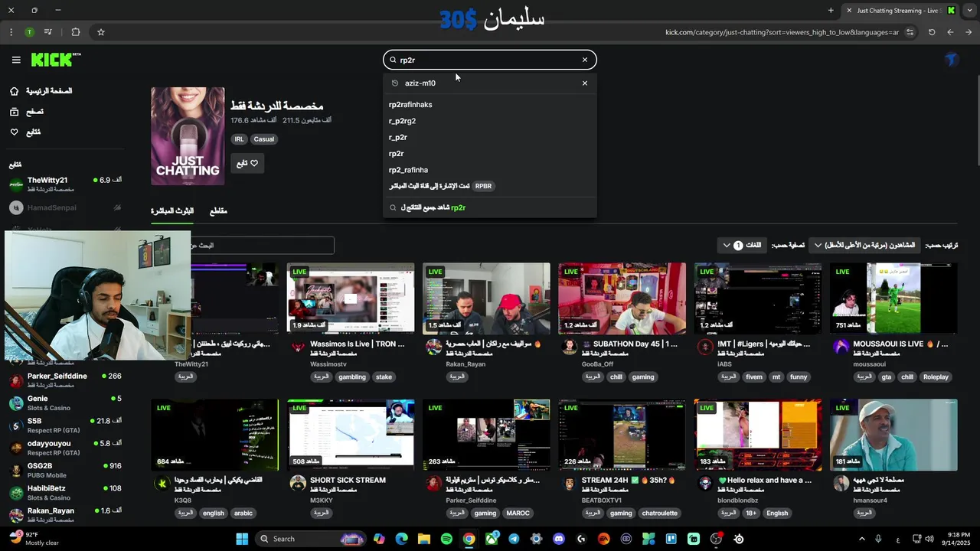Click the Roleplay tag under moussaoui stream
The height and width of the screenshot is (551, 980).
pos(936,377)
